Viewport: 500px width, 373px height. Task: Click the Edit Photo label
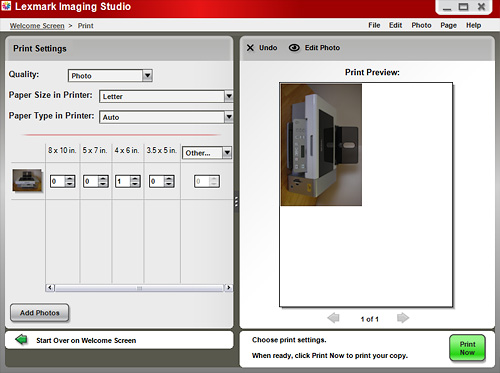tap(322, 48)
